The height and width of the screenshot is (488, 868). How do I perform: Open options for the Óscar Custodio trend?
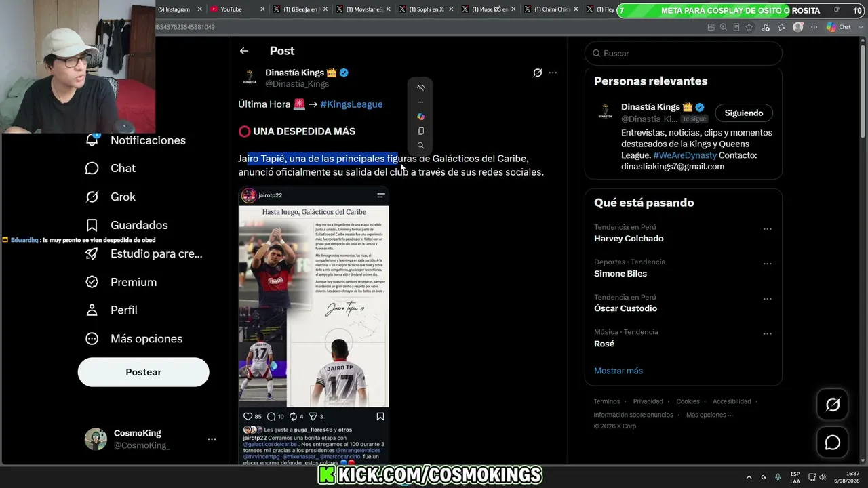pos(767,299)
